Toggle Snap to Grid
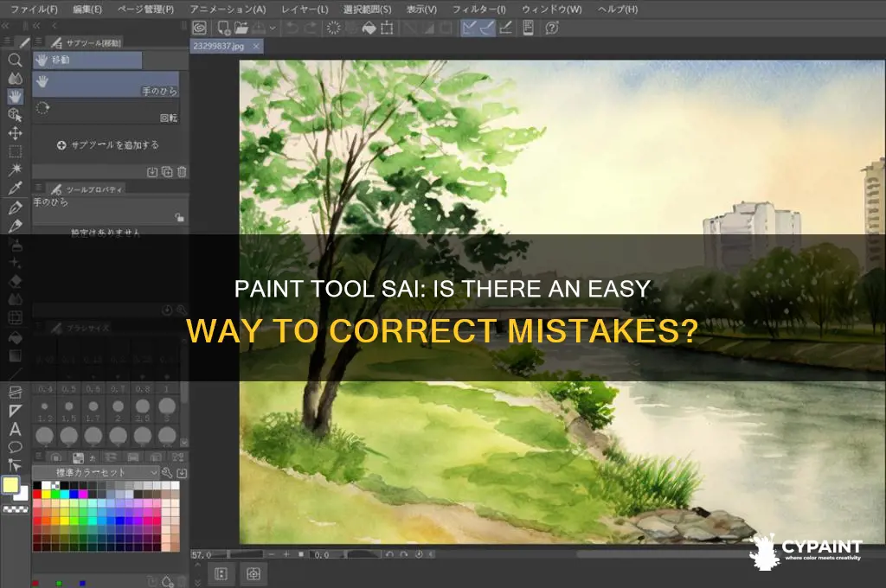886x588 pixels. tap(505, 28)
